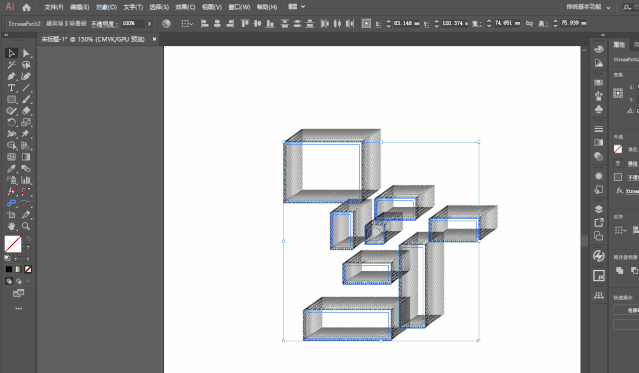This screenshot has width=639, height=373.
Task: Expand the opacity dropdown arrow
Action: coord(150,24)
